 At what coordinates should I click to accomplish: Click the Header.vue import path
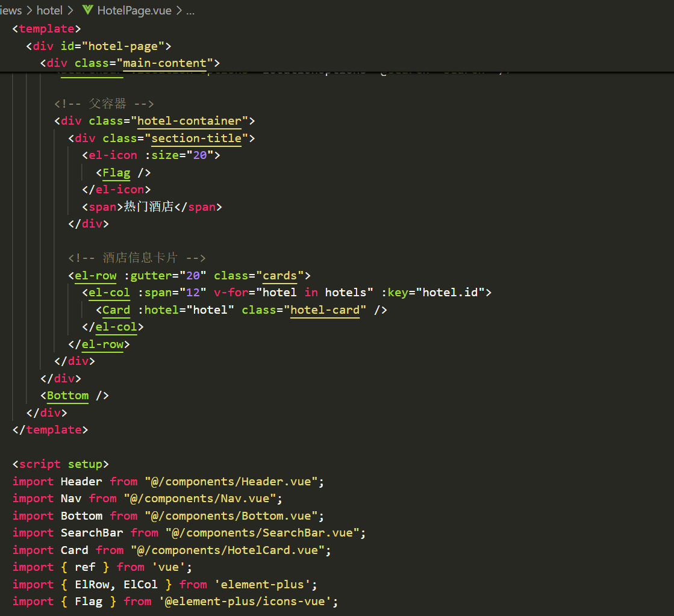[x=231, y=482]
